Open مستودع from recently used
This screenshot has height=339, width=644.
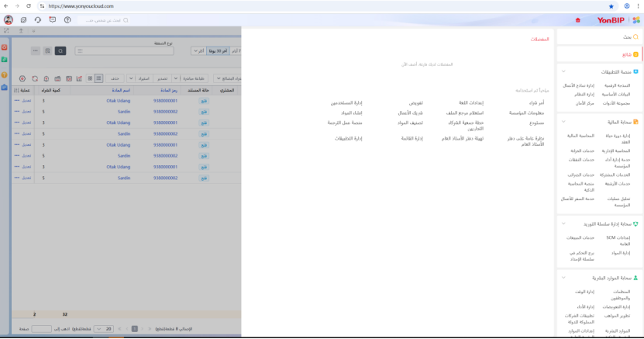click(x=536, y=123)
